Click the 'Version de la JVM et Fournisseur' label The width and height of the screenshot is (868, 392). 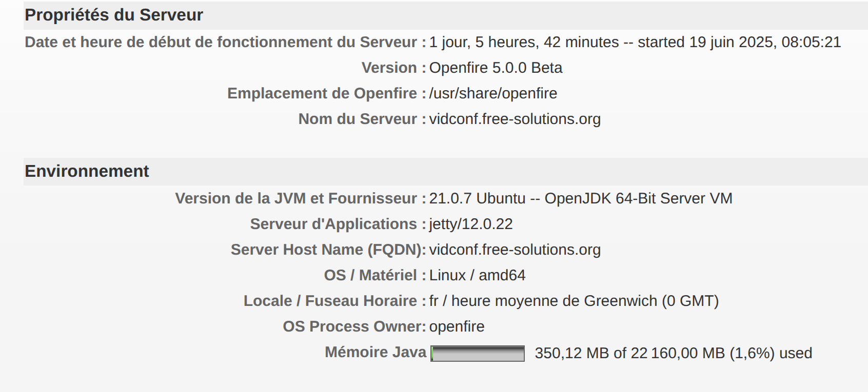[296, 198]
